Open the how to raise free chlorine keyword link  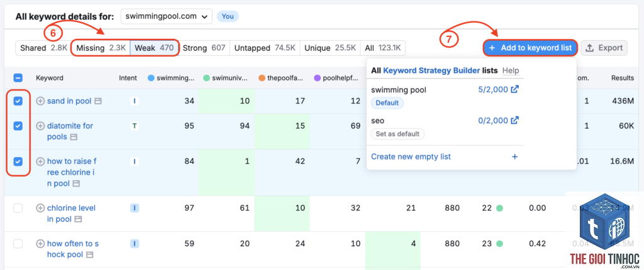pyautogui.click(x=72, y=172)
